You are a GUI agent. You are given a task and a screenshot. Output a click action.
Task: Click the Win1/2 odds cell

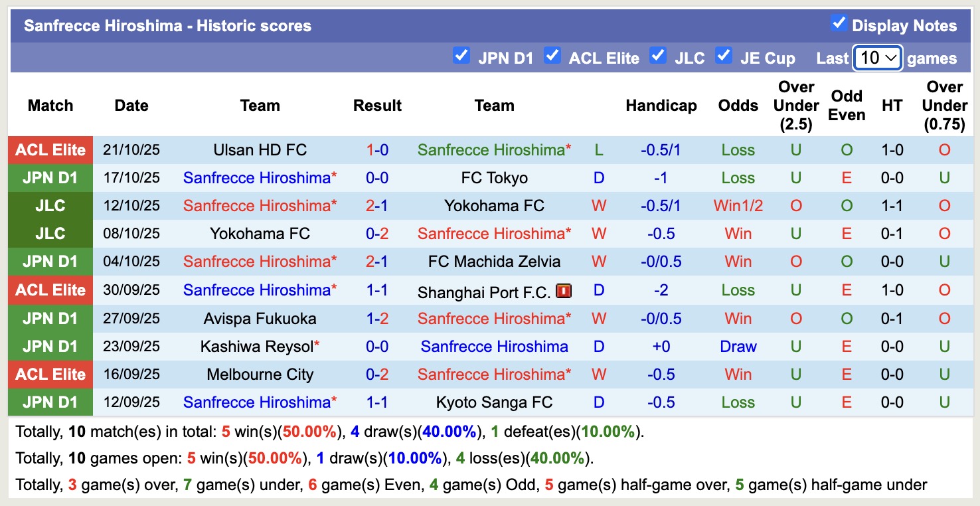[738, 205]
